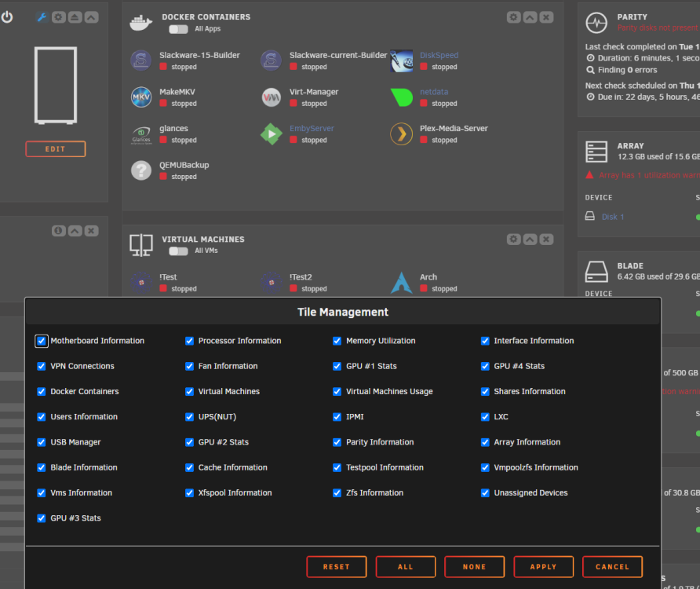Click the Arch VM icon
Image resolution: width=700 pixels, height=589 pixels.
tap(401, 283)
